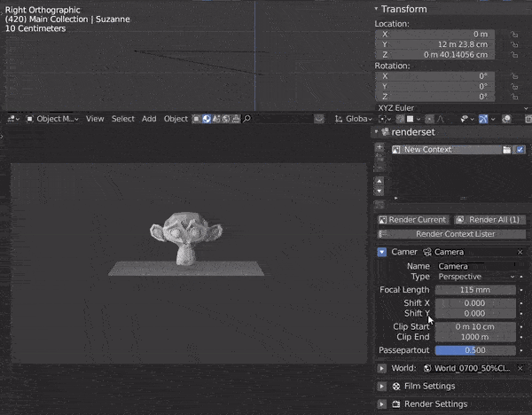The height and width of the screenshot is (415, 532).
Task: Click animate dot beside Clip End
Action: 521,337
